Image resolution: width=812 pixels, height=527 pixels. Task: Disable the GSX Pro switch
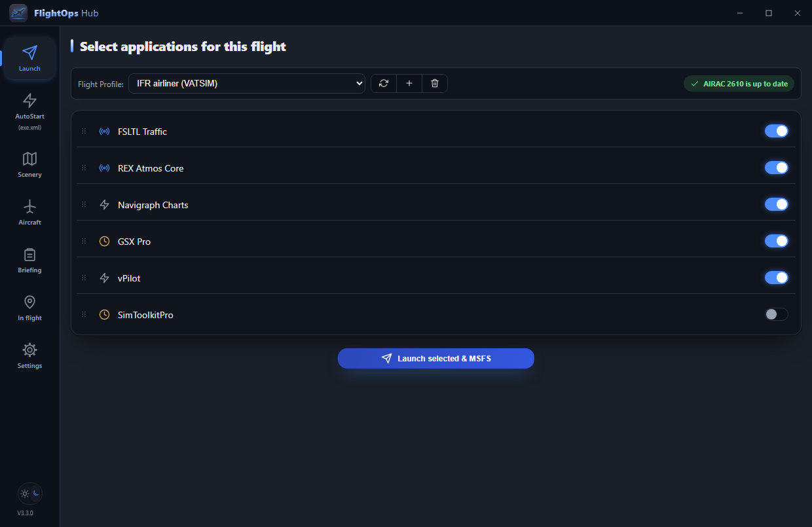(x=777, y=241)
